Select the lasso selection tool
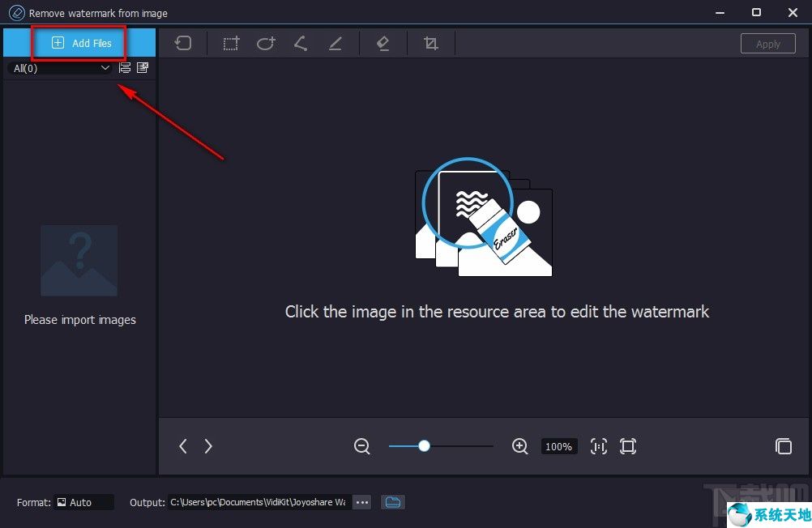The width and height of the screenshot is (812, 528). click(x=266, y=44)
